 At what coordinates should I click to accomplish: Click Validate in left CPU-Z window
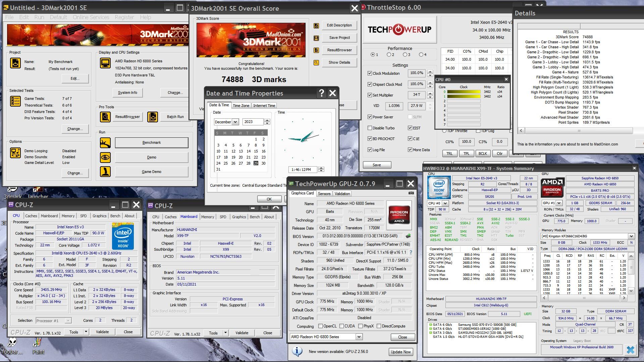(102, 332)
